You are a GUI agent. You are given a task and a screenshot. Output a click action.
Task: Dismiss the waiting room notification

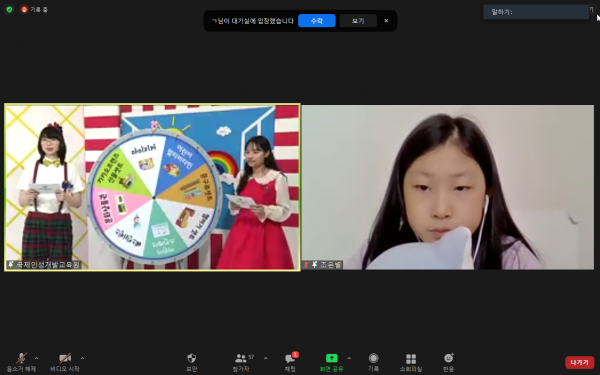(386, 21)
